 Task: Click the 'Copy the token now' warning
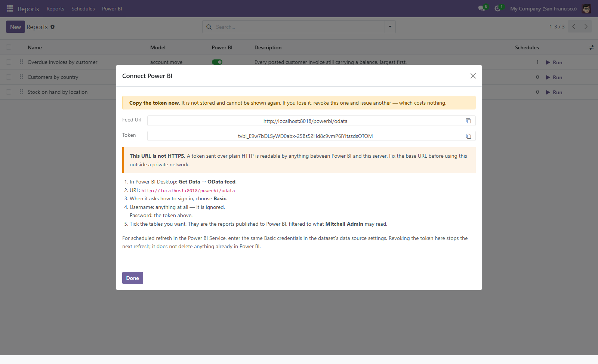(x=299, y=103)
